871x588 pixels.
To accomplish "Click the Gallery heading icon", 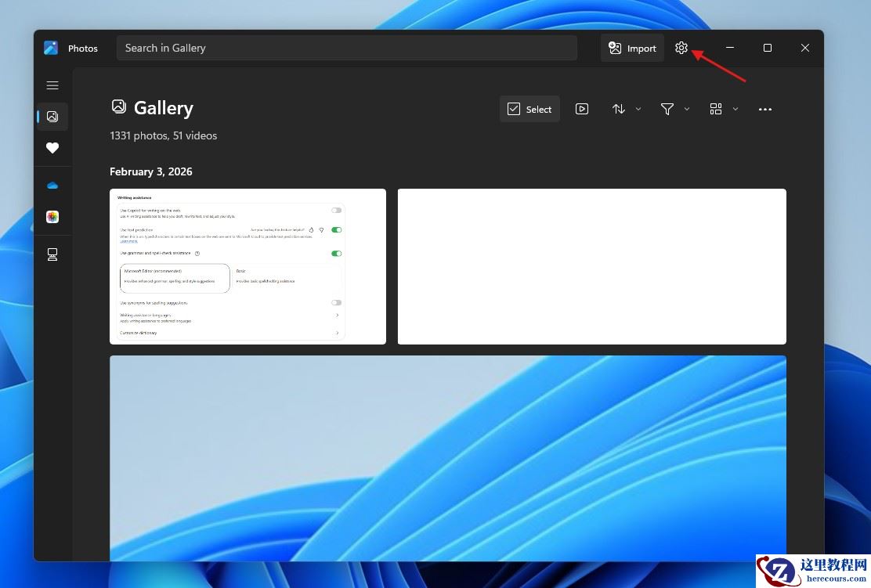I will (x=119, y=106).
